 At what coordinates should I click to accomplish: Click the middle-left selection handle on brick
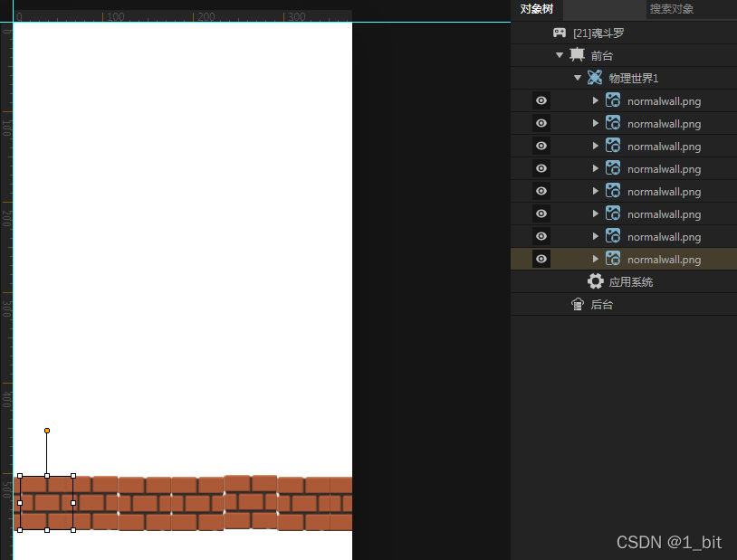(x=20, y=503)
